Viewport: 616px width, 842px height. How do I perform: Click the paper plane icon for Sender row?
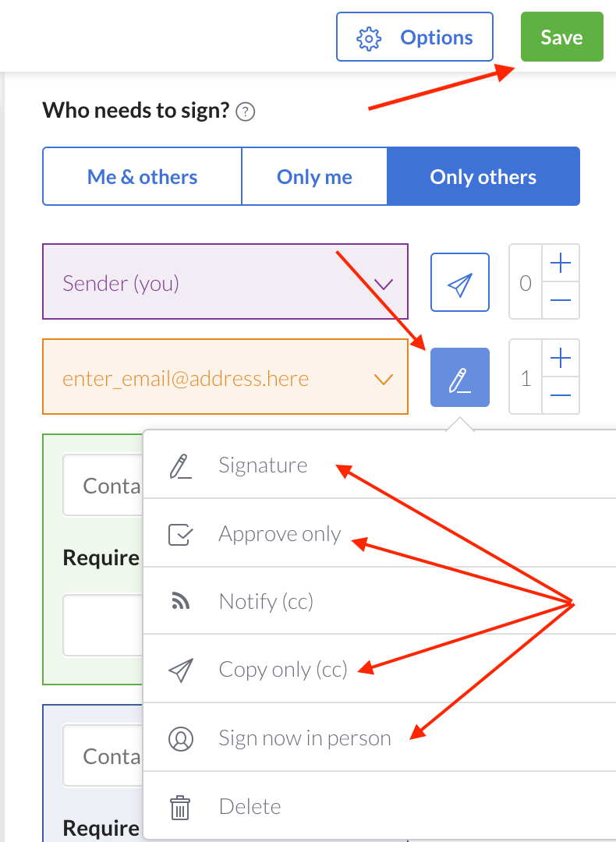[x=460, y=282]
